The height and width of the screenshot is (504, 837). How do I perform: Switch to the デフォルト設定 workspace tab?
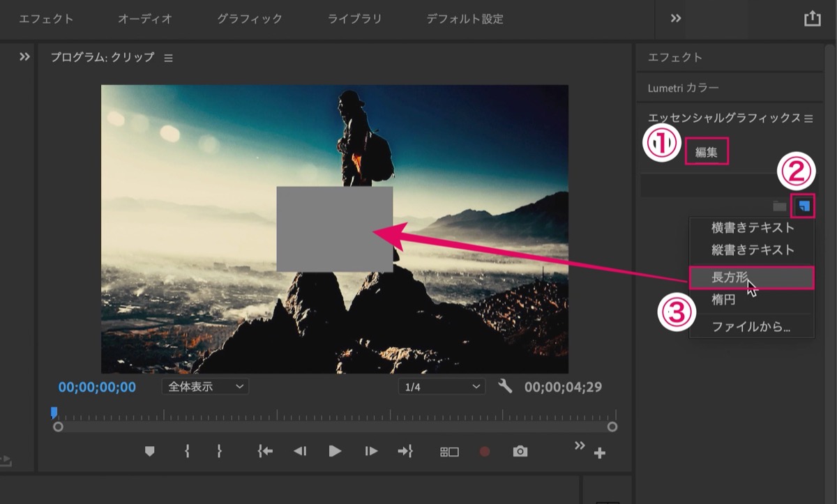click(465, 19)
